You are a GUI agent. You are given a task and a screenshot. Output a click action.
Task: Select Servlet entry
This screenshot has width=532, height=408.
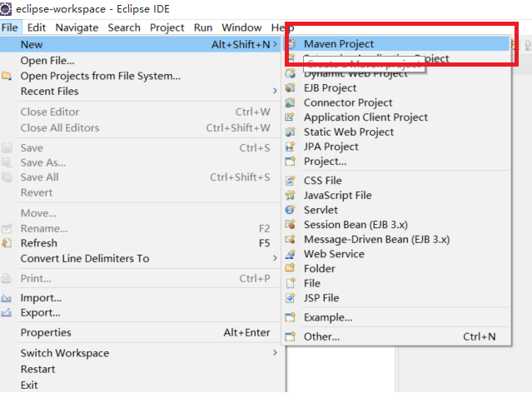click(x=397, y=210)
